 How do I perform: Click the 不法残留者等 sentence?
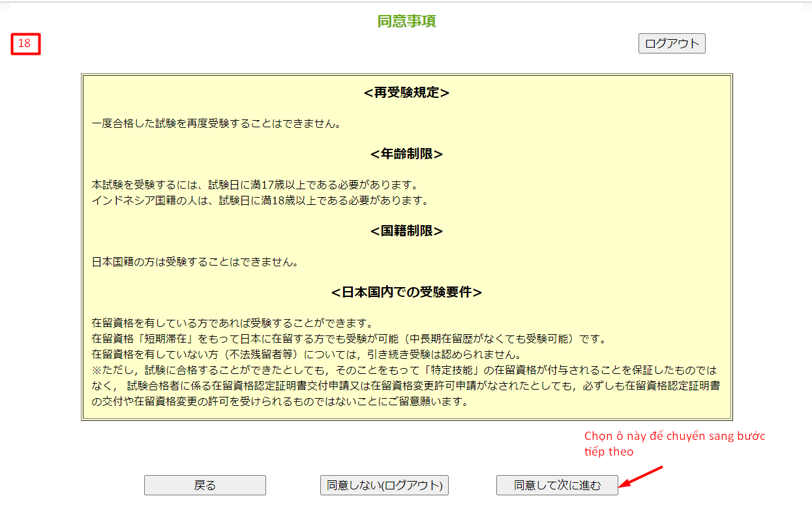click(306, 355)
